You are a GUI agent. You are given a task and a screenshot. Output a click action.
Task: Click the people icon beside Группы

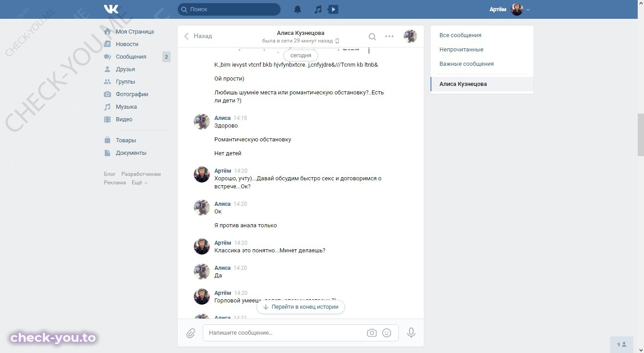point(107,82)
